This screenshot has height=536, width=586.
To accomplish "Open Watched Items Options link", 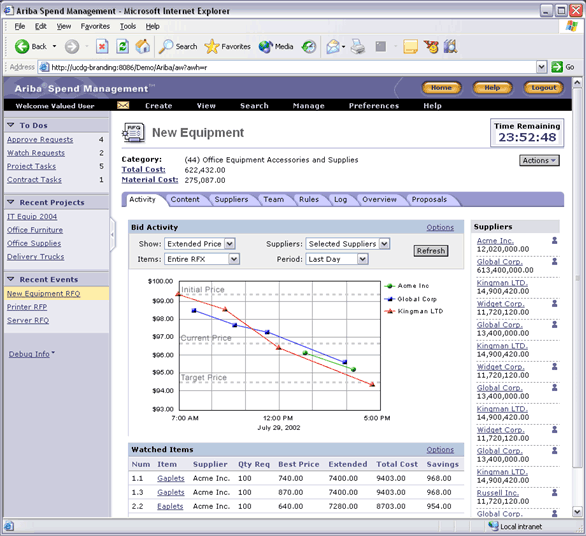I will 440,450.
